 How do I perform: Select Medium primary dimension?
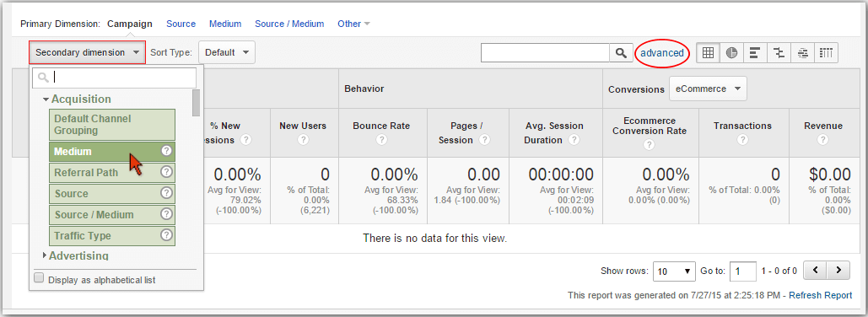coord(225,24)
